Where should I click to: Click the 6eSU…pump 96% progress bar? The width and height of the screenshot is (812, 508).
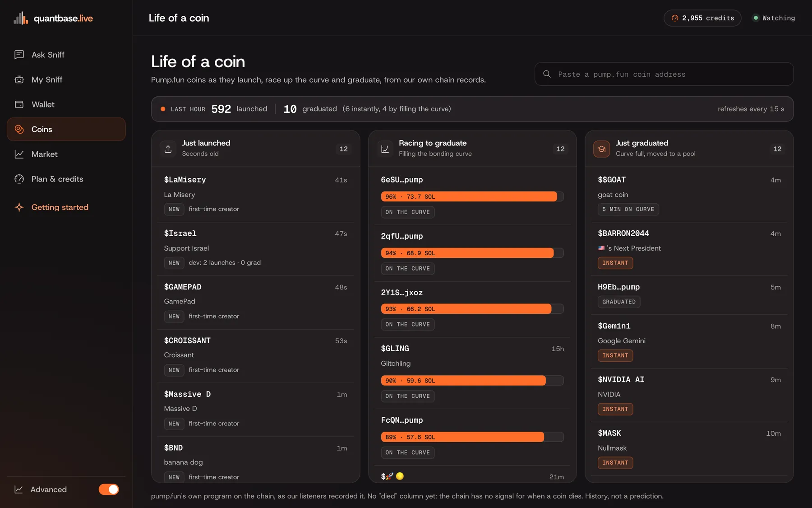472,196
